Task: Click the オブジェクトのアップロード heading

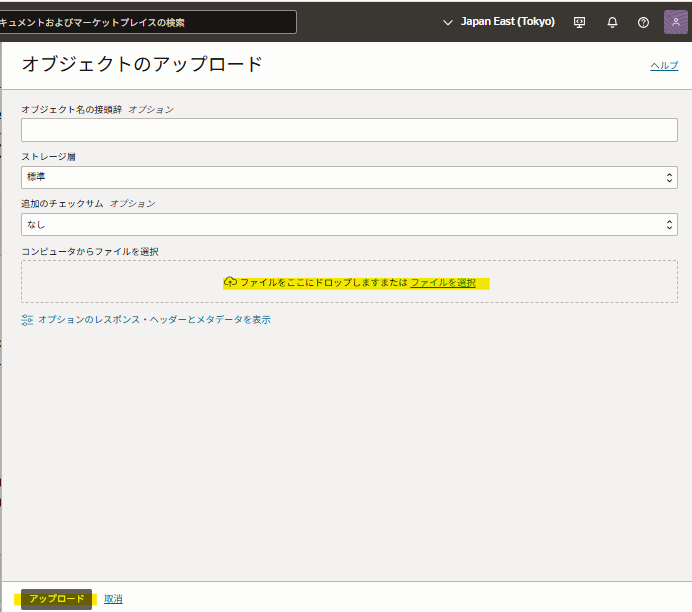Action: (142, 64)
